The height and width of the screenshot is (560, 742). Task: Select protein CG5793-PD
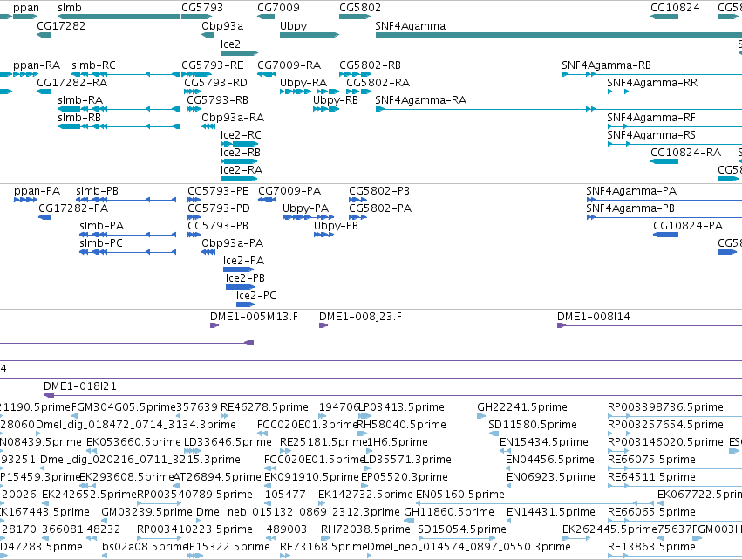(x=194, y=217)
